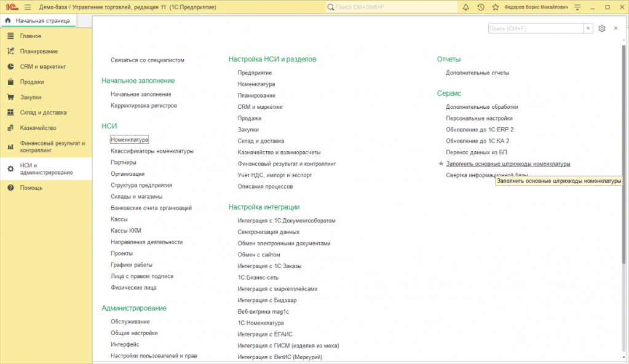
Task: Open Обновление до 1С:ERP 2 link
Action: click(x=480, y=130)
